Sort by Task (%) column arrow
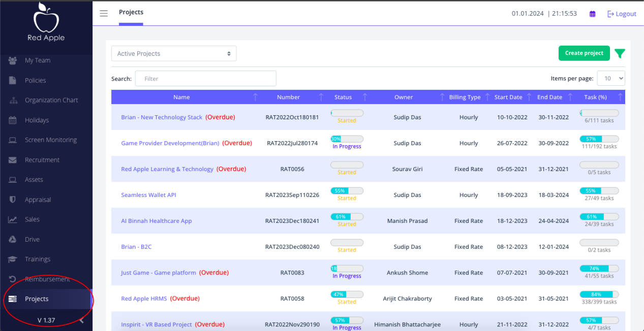The height and width of the screenshot is (331, 644). (x=620, y=97)
